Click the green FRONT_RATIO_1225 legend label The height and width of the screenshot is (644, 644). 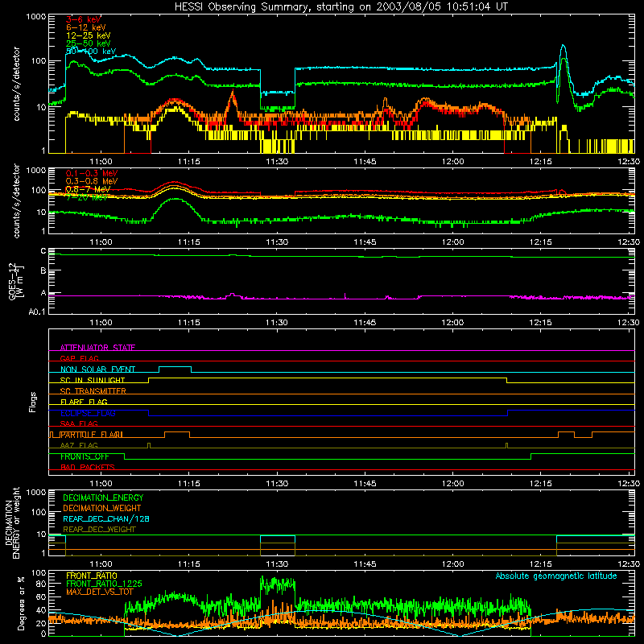click(104, 584)
